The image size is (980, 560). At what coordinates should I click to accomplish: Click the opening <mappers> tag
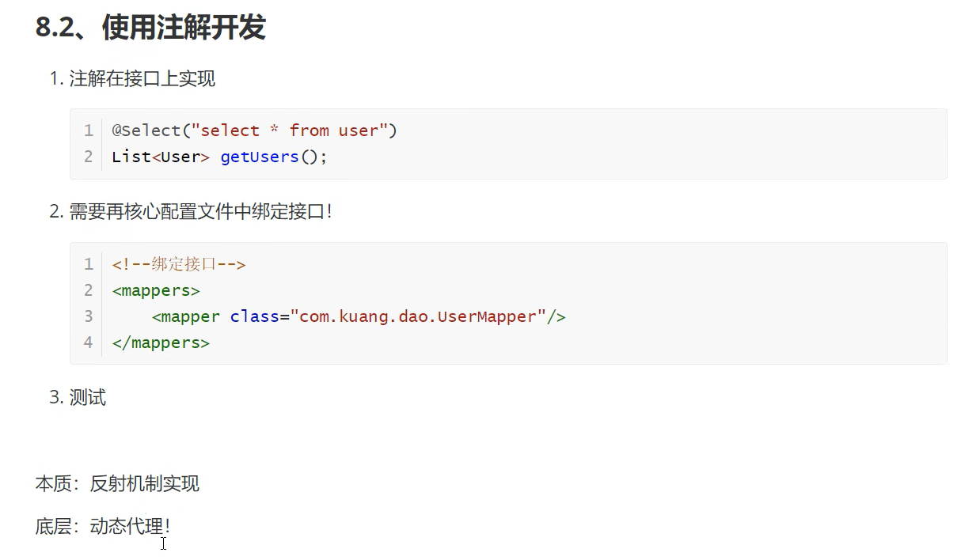tap(156, 290)
